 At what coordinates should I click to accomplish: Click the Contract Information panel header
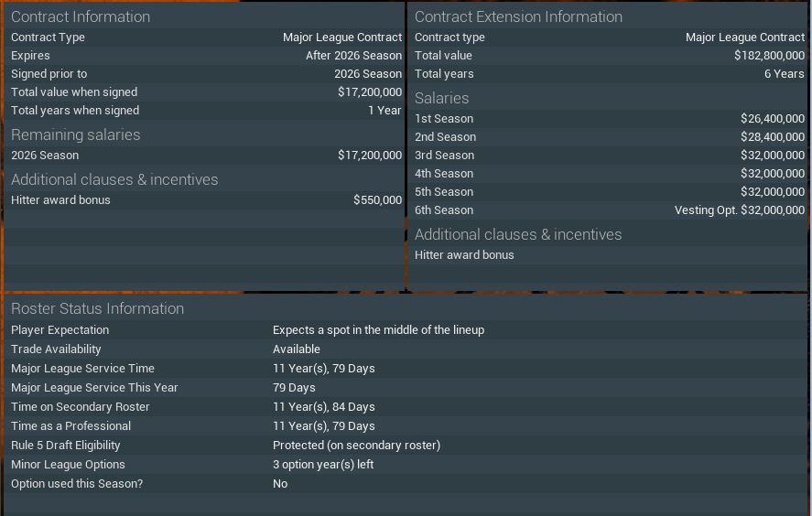[x=81, y=16]
